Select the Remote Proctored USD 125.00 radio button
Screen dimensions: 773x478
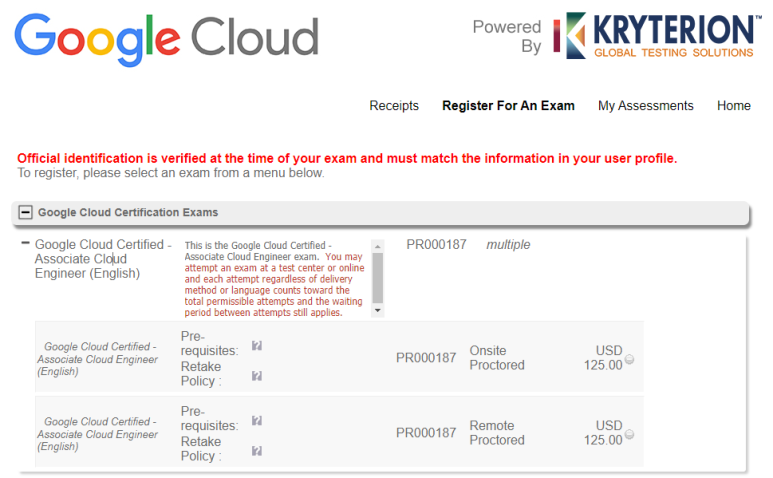[630, 434]
